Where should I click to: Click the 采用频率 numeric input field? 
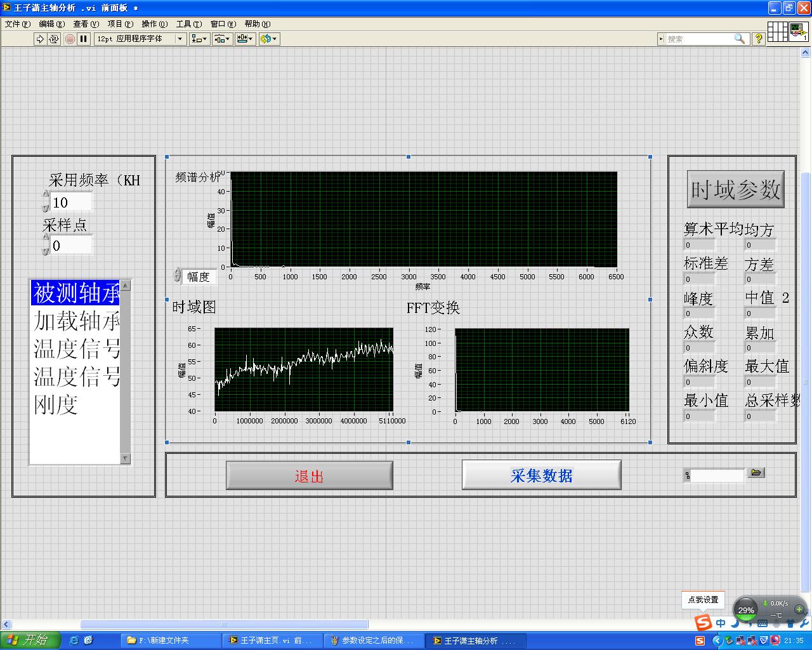(x=71, y=202)
